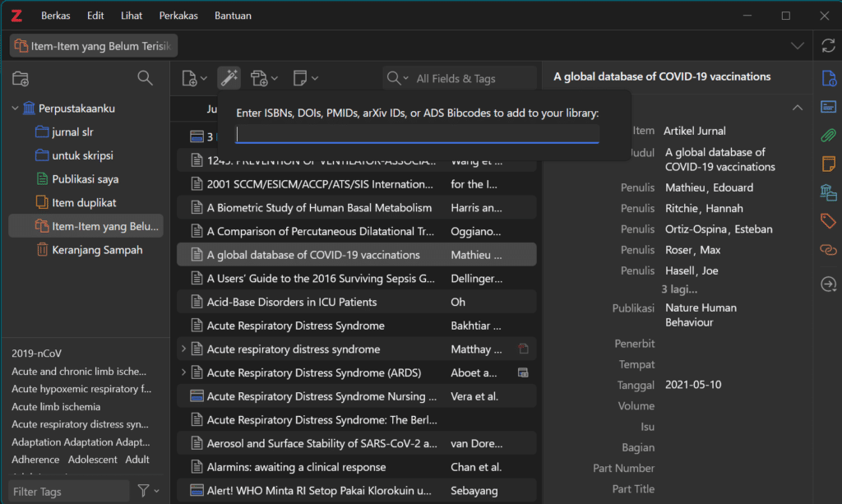This screenshot has height=504, width=842.
Task: Select the Item-Item yang Belum Terisik tab
Action: 94,45
